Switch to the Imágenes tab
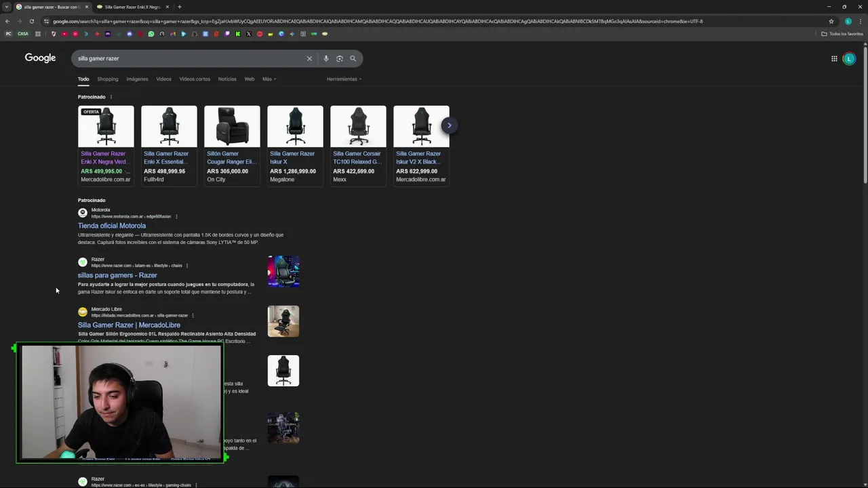 point(137,79)
